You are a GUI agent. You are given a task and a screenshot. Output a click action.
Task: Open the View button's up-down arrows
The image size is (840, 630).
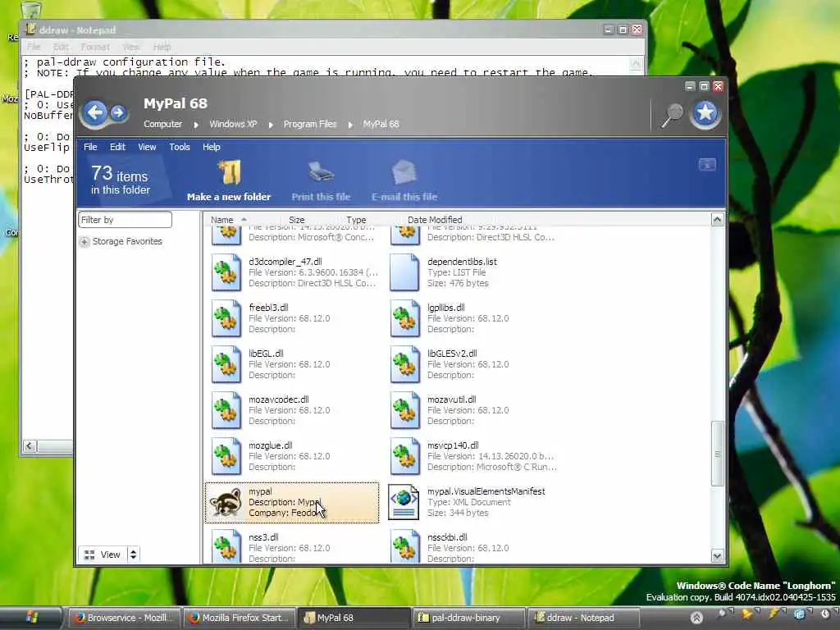(134, 555)
